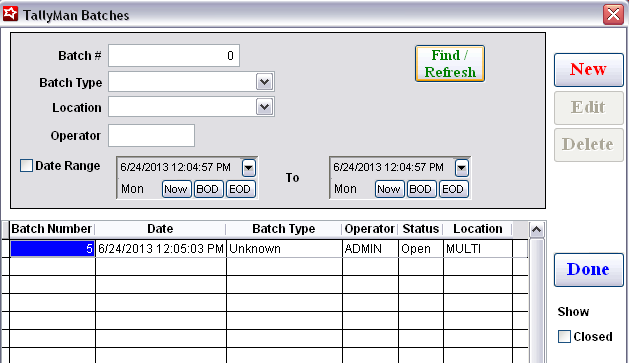629x363 pixels.
Task: Click the Batch Type column header
Action: pyautogui.click(x=284, y=229)
